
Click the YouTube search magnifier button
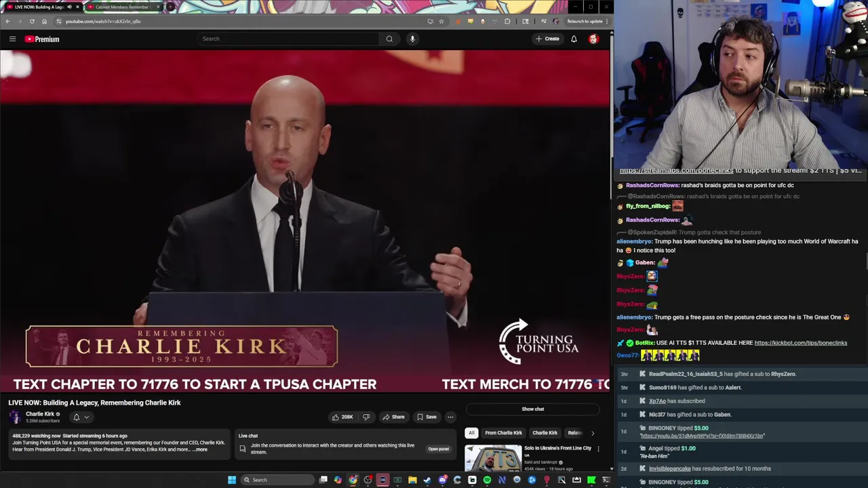click(x=389, y=39)
